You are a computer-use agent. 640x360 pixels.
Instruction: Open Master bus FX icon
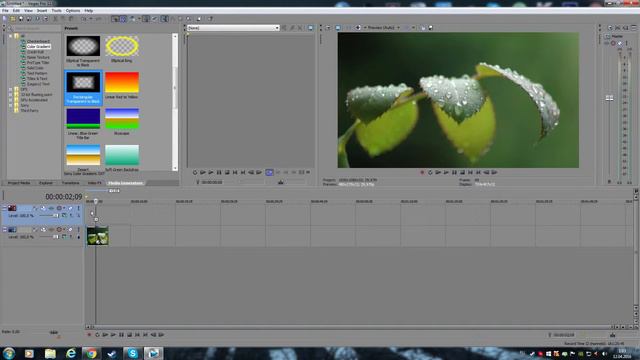pyautogui.click(x=607, y=43)
